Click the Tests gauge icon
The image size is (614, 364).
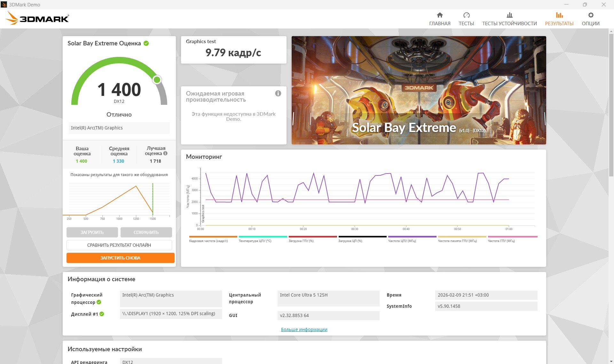[466, 15]
